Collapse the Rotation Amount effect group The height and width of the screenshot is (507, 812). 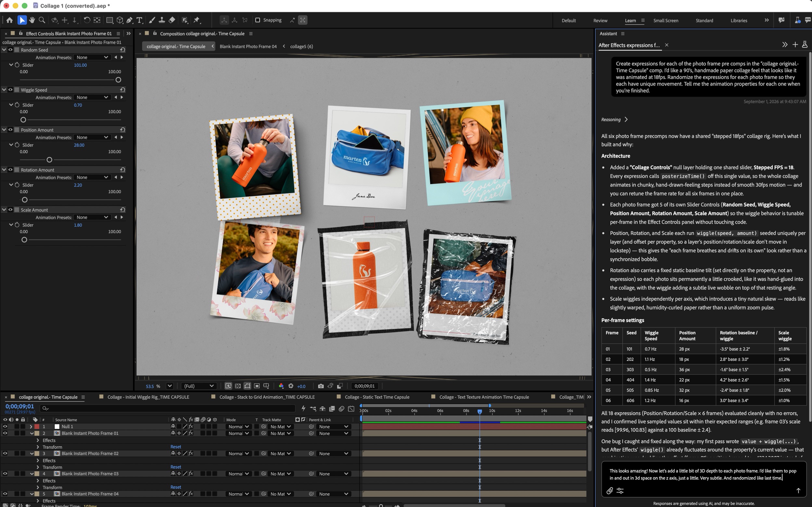[4, 170]
